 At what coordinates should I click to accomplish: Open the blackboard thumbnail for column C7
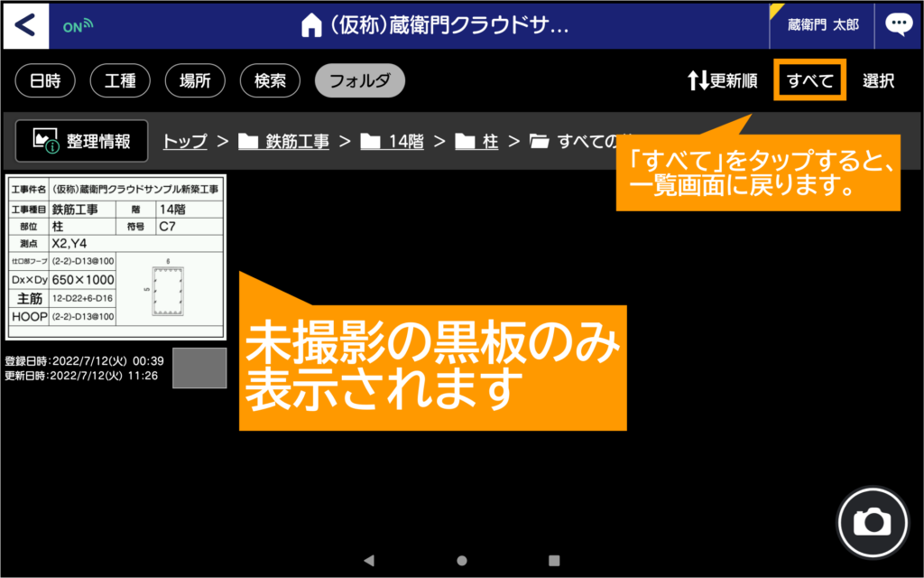115,257
